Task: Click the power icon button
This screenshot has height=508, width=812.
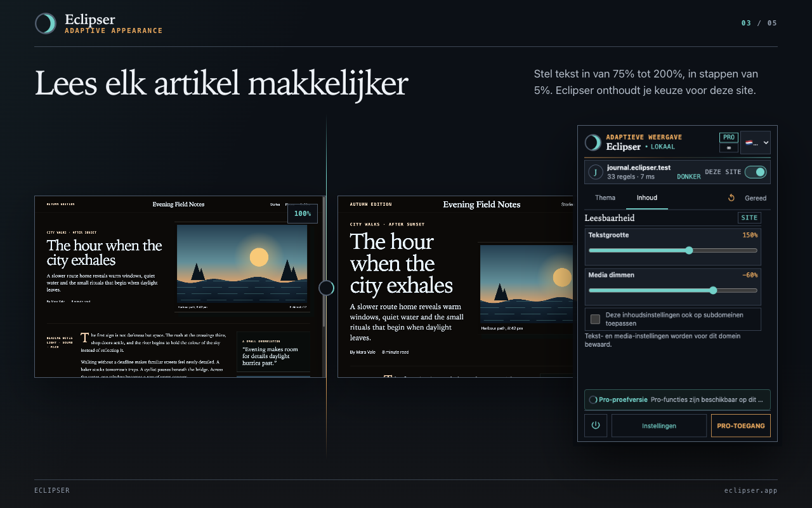Action: 596,425
